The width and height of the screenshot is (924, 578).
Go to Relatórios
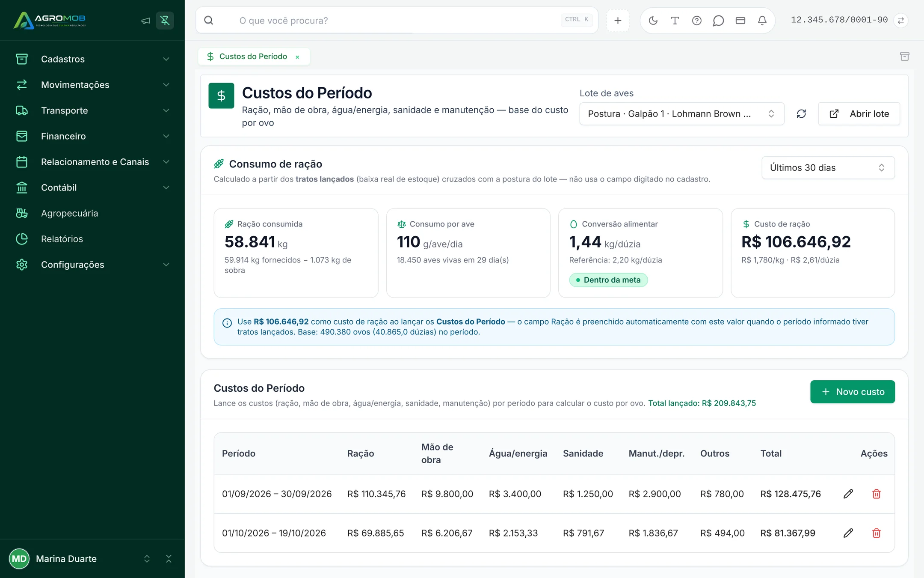tap(92, 239)
